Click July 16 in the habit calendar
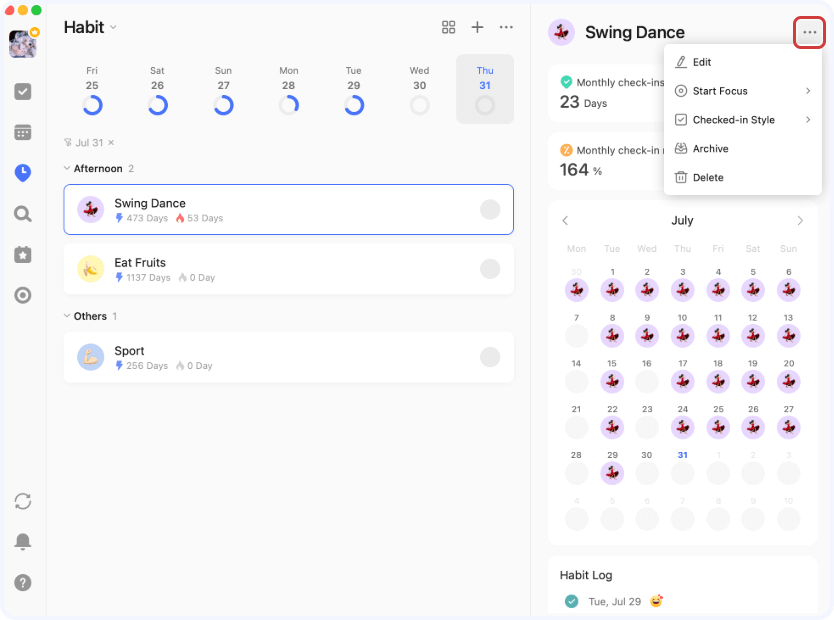834x620 pixels. pyautogui.click(x=647, y=381)
